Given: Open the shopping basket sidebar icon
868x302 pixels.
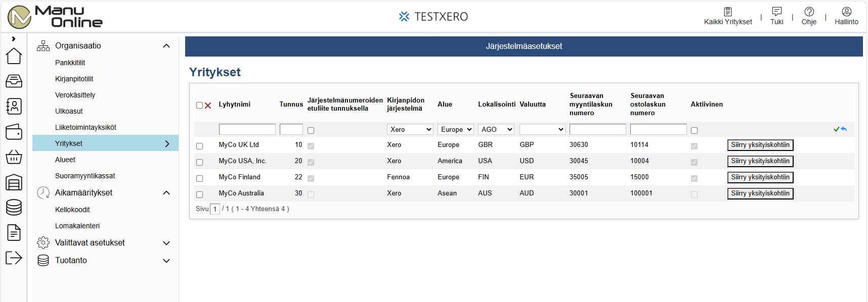Looking at the screenshot, I should point(14,157).
